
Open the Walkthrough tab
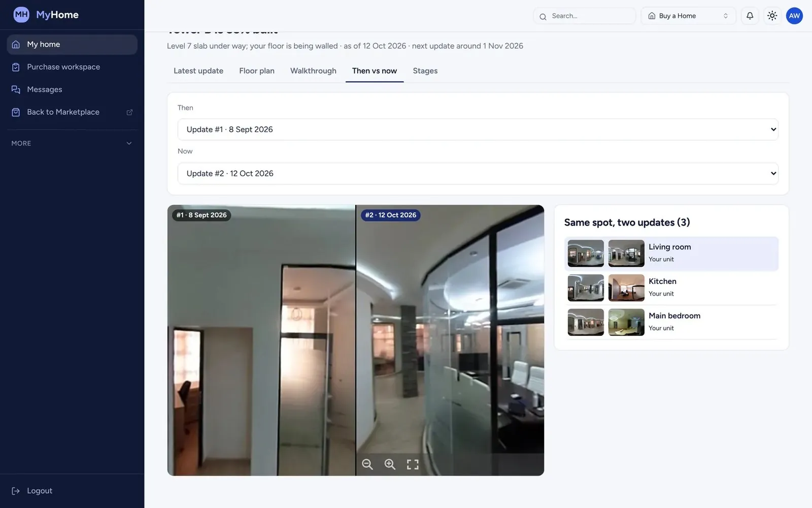coord(313,71)
